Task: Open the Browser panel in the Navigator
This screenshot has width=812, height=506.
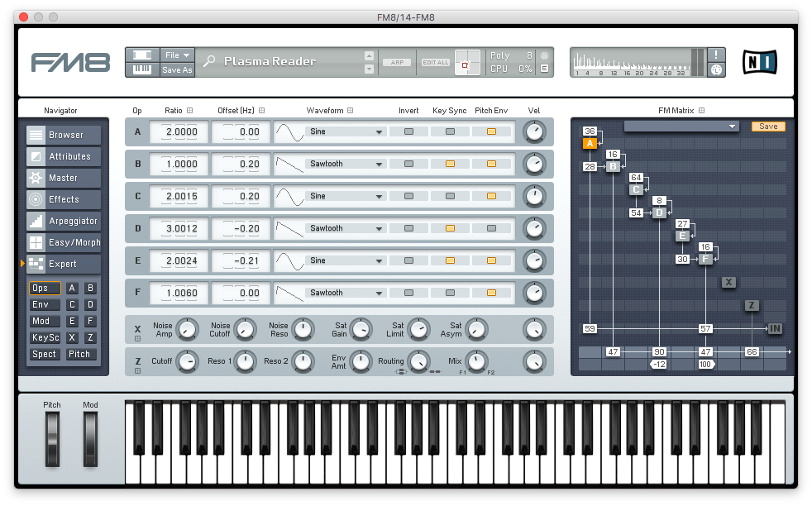Action: click(63, 135)
